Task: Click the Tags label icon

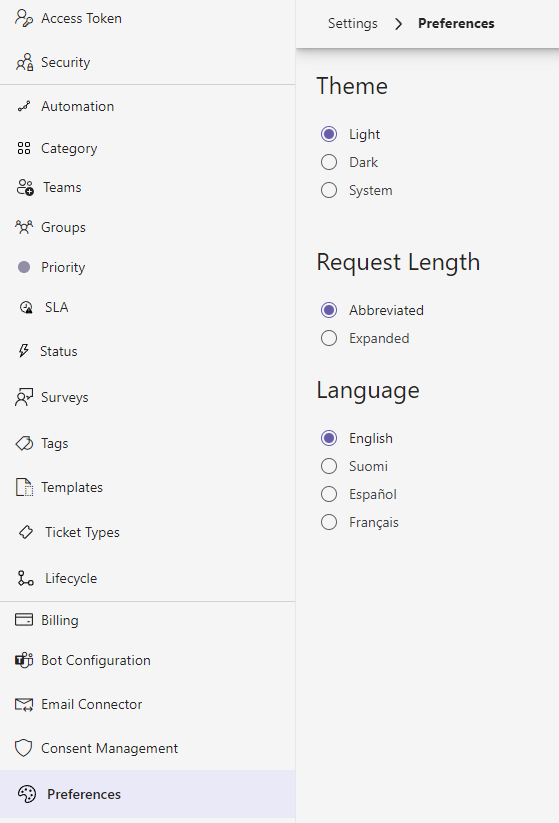Action: click(24, 444)
